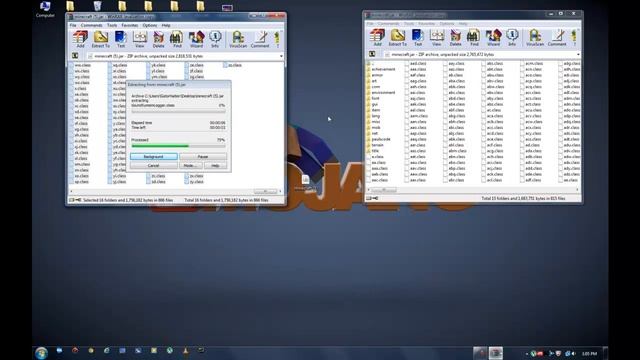Click Extract To icon in left WinRAR window
The height and width of the screenshot is (360, 640).
100,39
